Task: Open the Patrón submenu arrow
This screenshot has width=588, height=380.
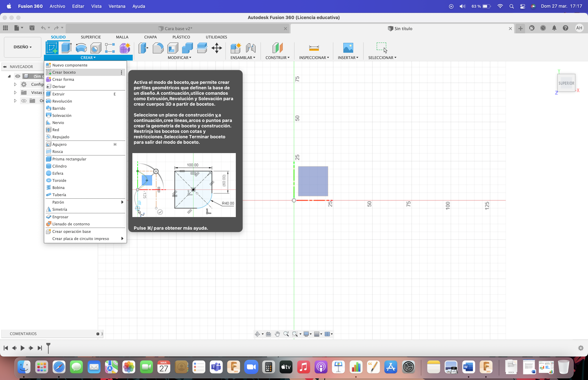Action: (x=122, y=202)
